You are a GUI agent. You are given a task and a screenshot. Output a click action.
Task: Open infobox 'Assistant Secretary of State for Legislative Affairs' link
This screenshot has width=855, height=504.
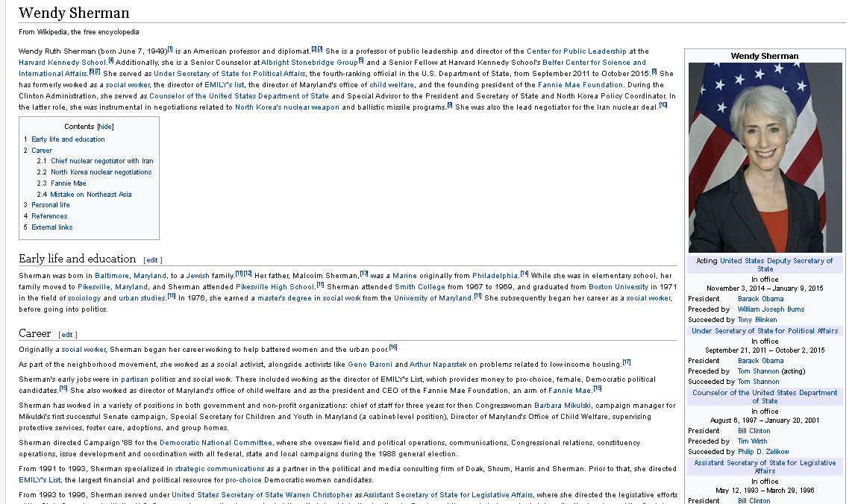click(765, 467)
